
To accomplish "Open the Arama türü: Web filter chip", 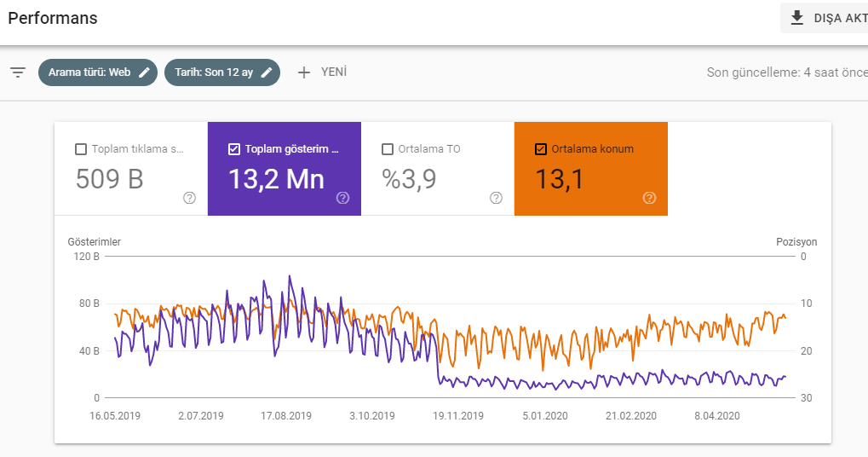I will (98, 72).
